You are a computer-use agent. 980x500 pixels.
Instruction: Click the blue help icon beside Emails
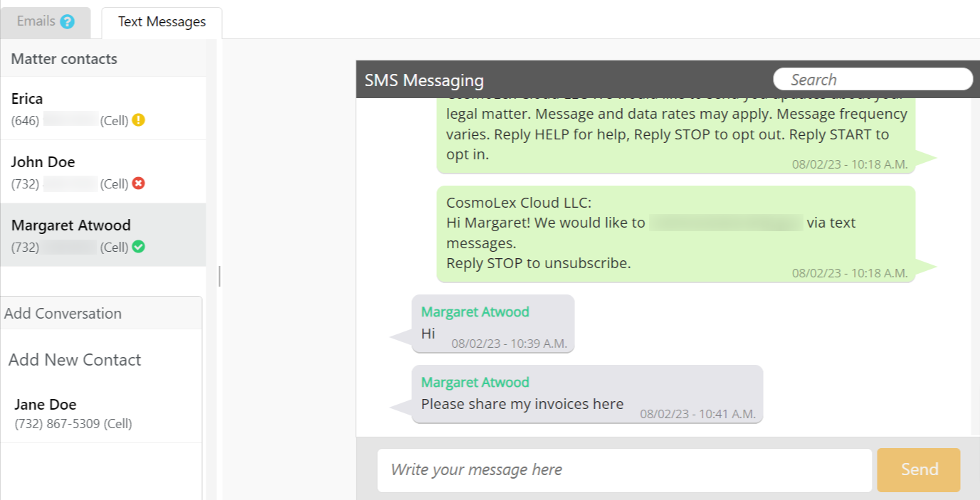point(67,22)
